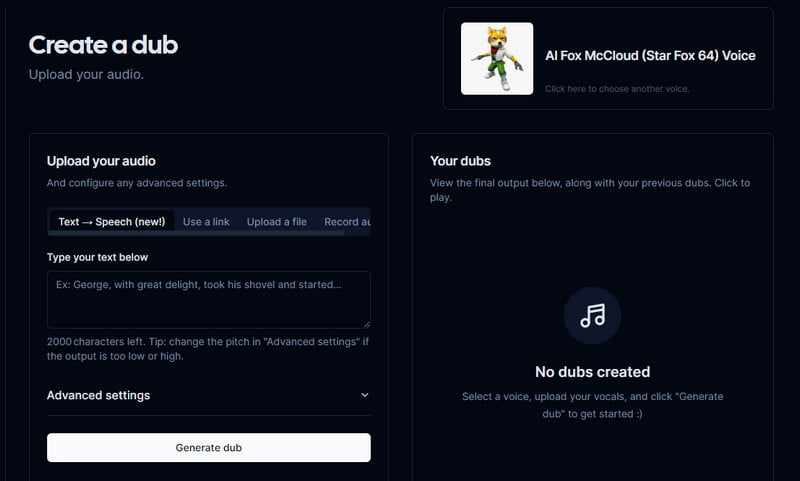Click the 'Type your text below' label
Screen dimensions: 800x481
97,257
